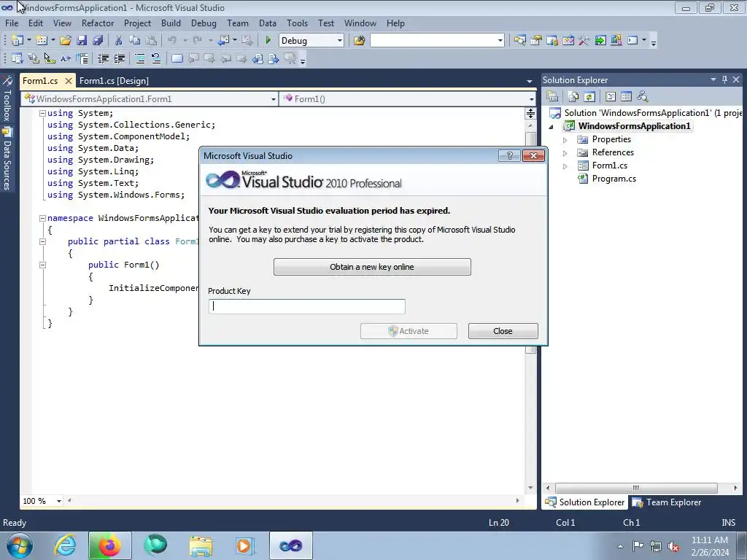Click the Save All toolbar icon
The image size is (747, 560).
98,41
